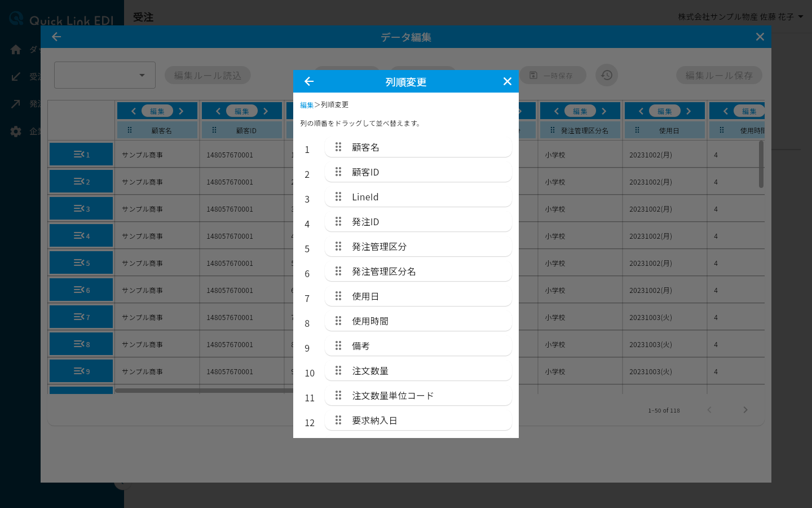
Task: Grab drag handle for 注文数量 row
Action: (x=338, y=370)
